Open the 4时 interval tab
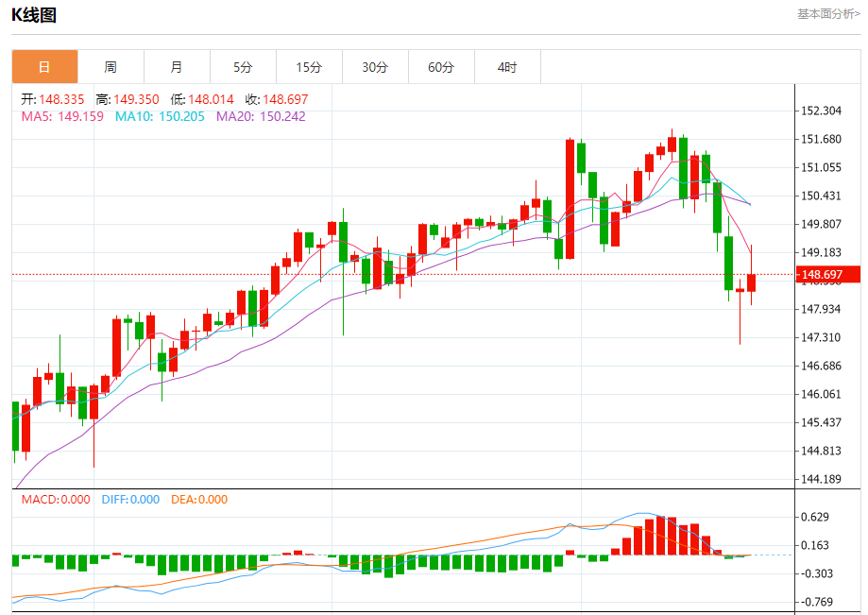The image size is (868, 615). point(507,67)
